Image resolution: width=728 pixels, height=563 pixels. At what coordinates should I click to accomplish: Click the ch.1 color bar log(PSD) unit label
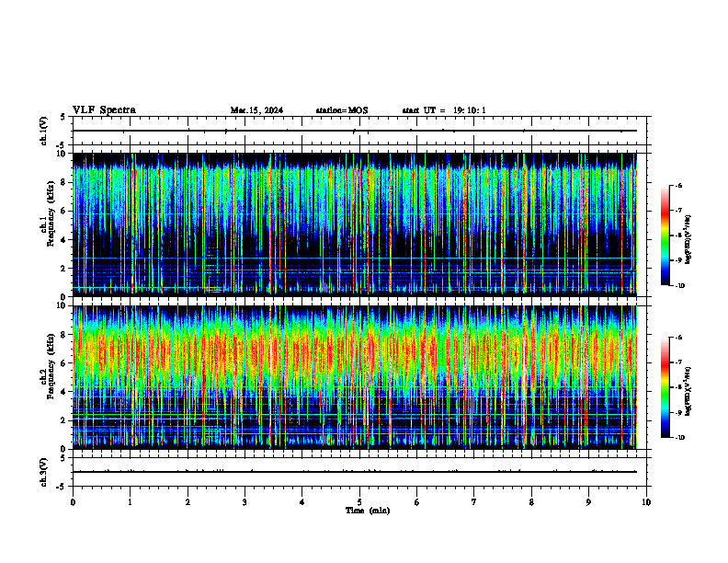click(688, 240)
